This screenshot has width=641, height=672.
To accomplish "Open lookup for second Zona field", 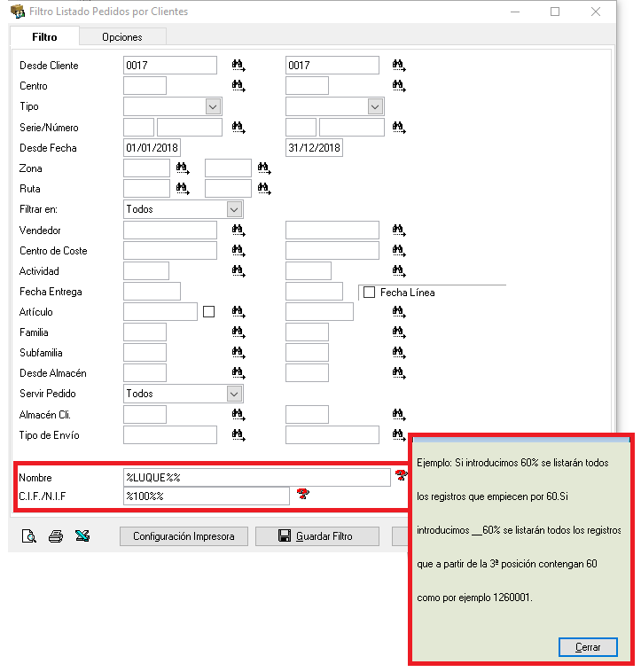I will pyautogui.click(x=264, y=168).
